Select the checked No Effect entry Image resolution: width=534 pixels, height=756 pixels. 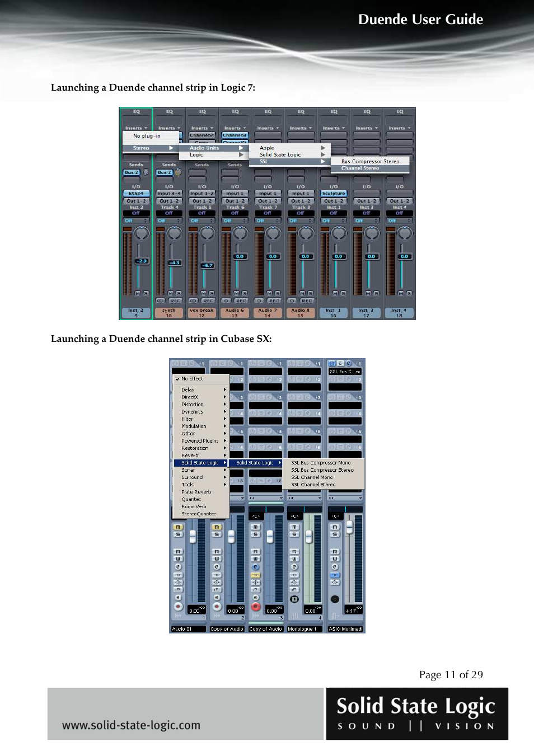(x=201, y=379)
